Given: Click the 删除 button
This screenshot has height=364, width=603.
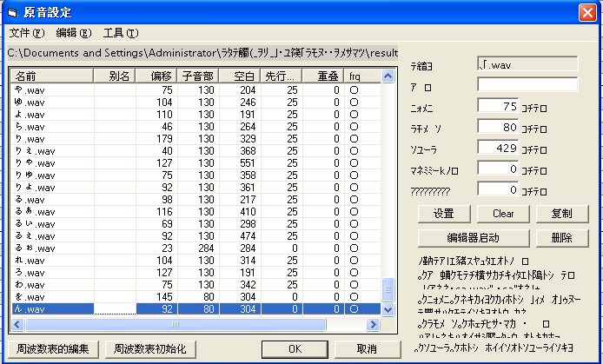Looking at the screenshot, I should pyautogui.click(x=562, y=238).
